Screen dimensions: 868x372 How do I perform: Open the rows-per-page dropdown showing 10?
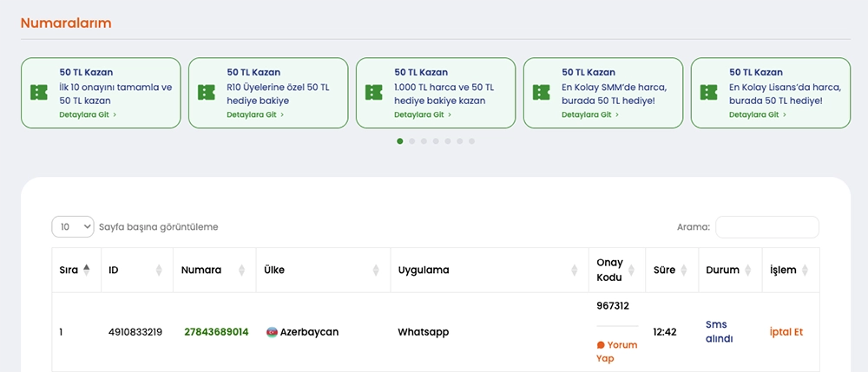point(73,226)
